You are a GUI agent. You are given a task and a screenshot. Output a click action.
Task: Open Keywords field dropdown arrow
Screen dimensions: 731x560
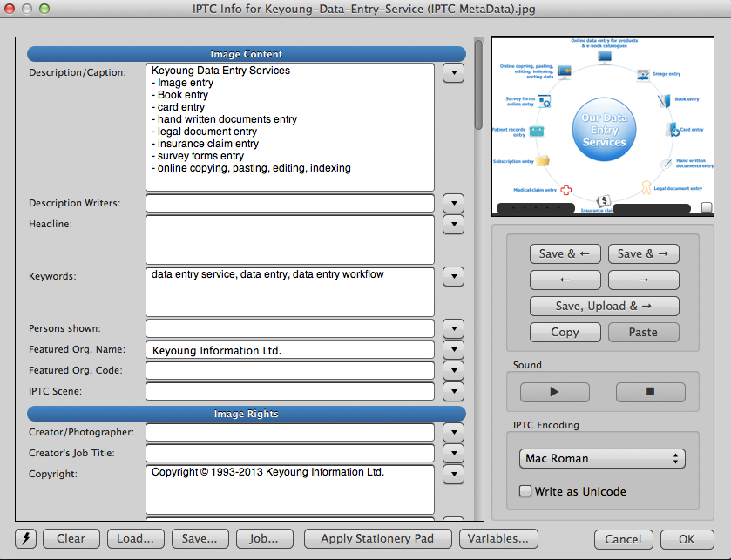click(x=453, y=276)
